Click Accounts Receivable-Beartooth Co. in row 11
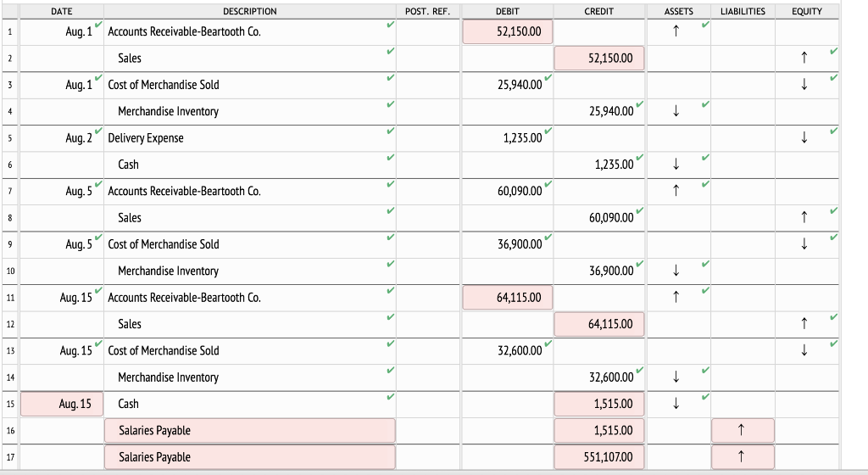The image size is (868, 475). [x=184, y=297]
